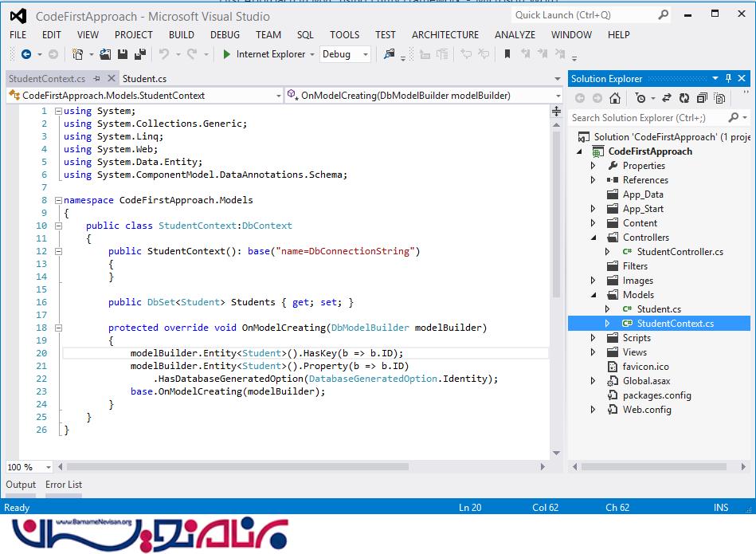Switch to the Student.cs tab
756x554 pixels.
click(144, 78)
